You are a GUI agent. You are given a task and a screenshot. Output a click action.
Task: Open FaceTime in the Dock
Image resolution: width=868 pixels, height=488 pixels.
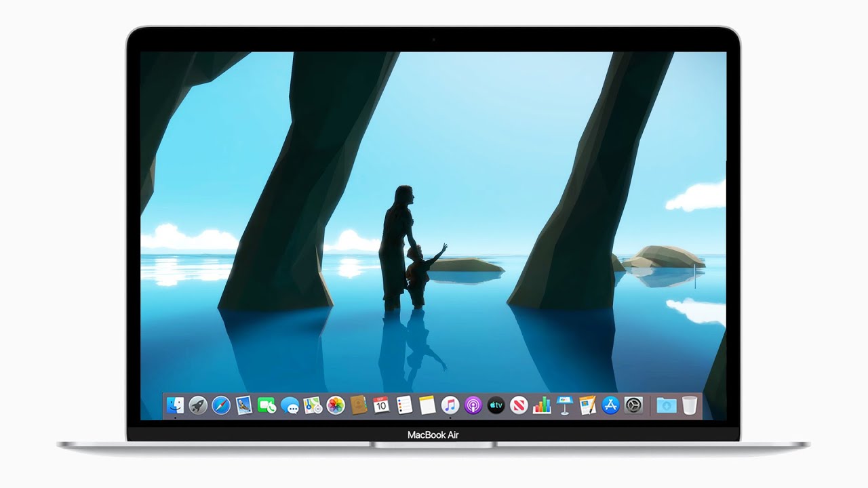tap(267, 405)
